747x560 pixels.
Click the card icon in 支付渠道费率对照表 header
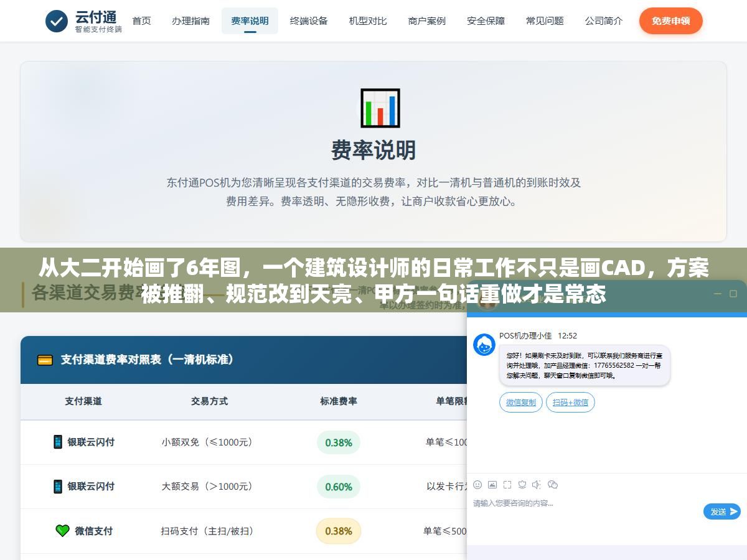click(45, 360)
